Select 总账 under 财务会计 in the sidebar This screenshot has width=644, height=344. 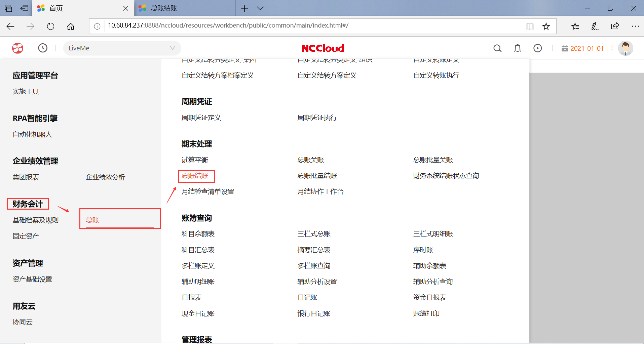tap(92, 220)
